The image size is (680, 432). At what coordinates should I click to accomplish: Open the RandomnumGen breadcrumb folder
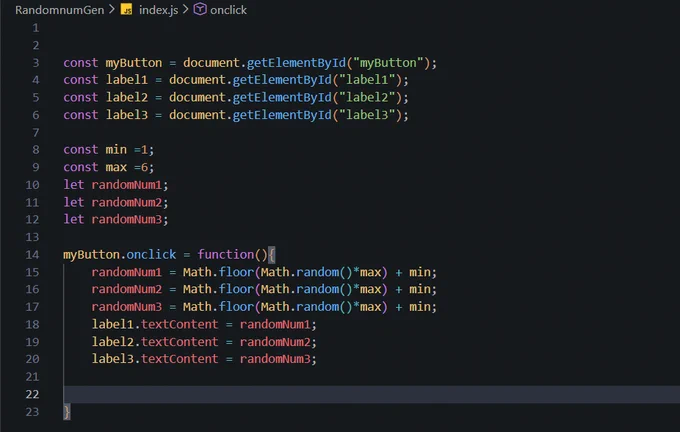click(59, 10)
